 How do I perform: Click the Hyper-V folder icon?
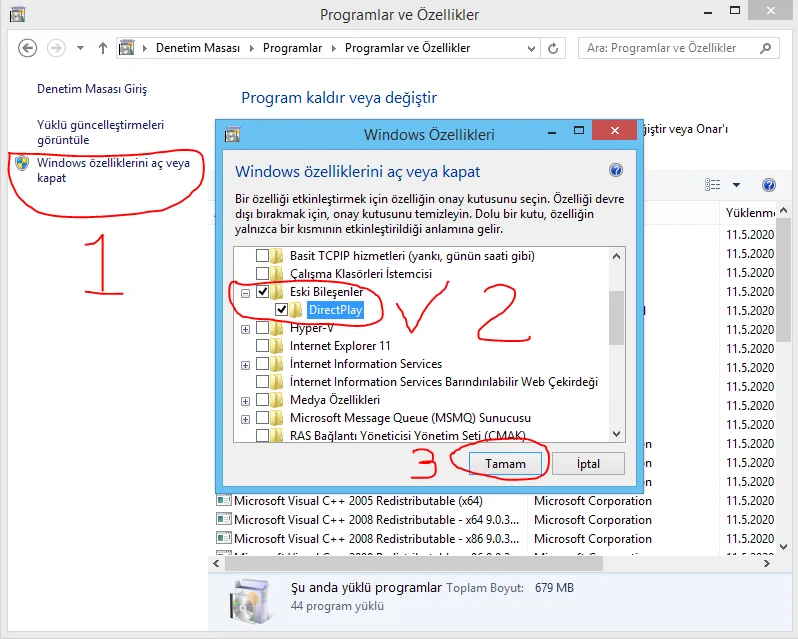[277, 328]
